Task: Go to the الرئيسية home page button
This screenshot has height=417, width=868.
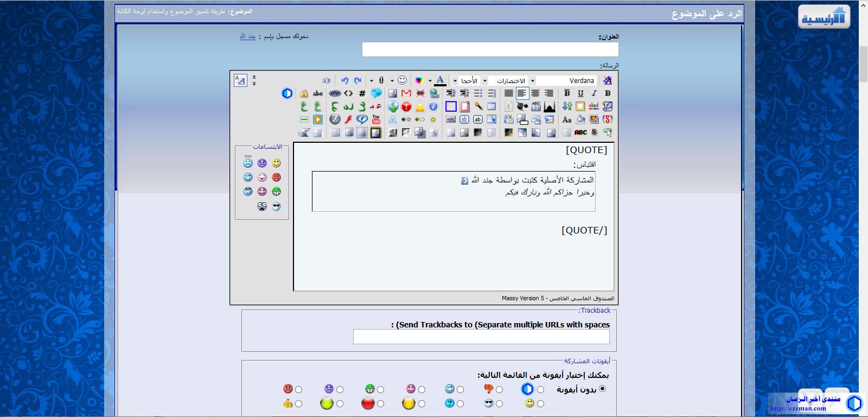Action: [x=824, y=17]
